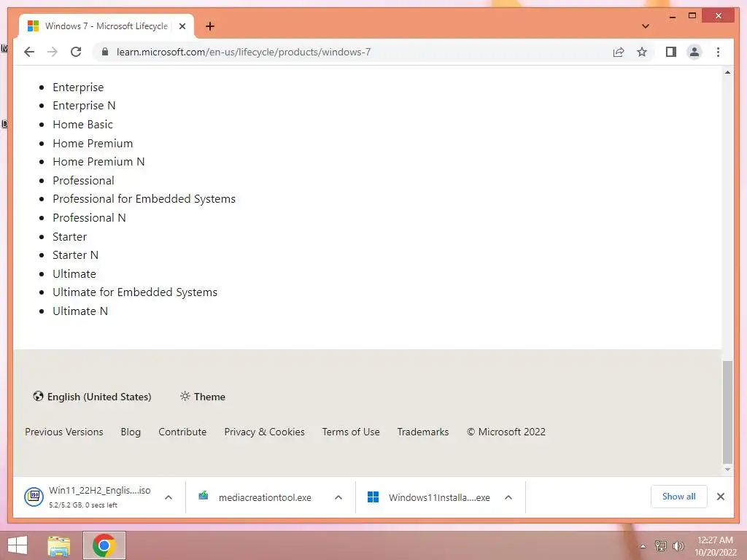Open the volume tray icon
The height and width of the screenshot is (560, 747).
(x=678, y=545)
